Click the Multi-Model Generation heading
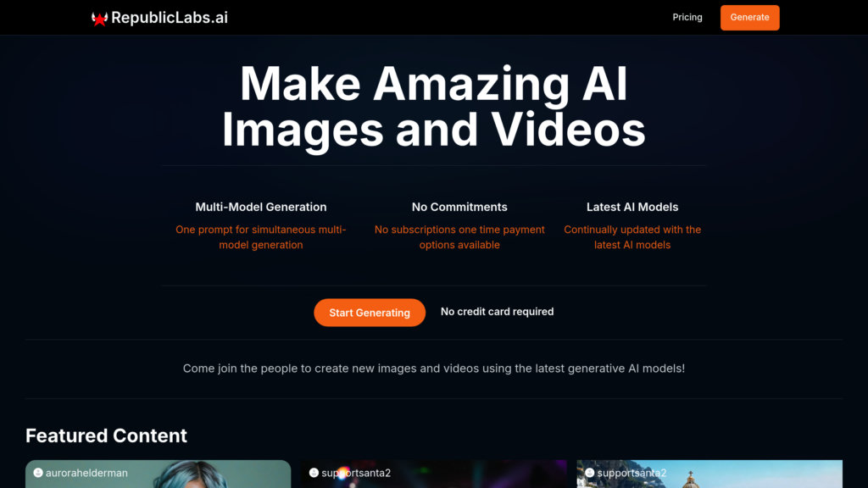 tap(261, 207)
